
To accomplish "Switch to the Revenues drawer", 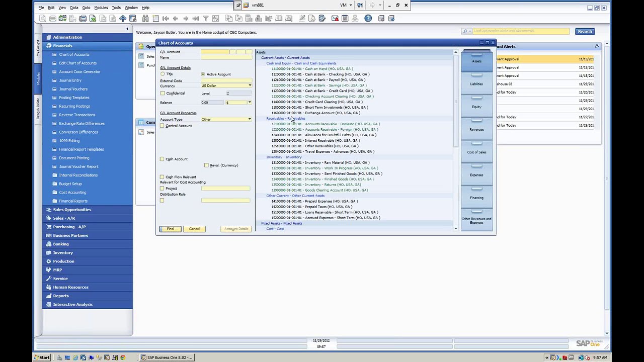I will point(476,130).
